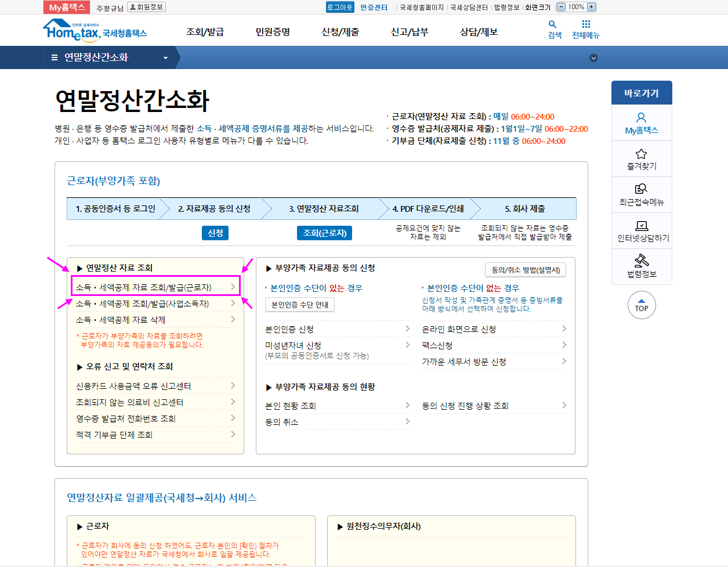Click the 로그아웃 button
Image resolution: width=728 pixels, height=567 pixels.
[340, 7]
